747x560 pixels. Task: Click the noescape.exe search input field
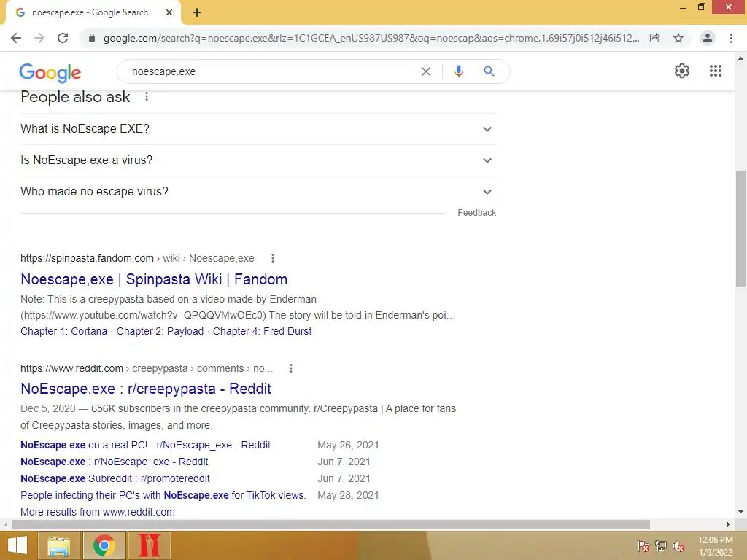[x=271, y=71]
